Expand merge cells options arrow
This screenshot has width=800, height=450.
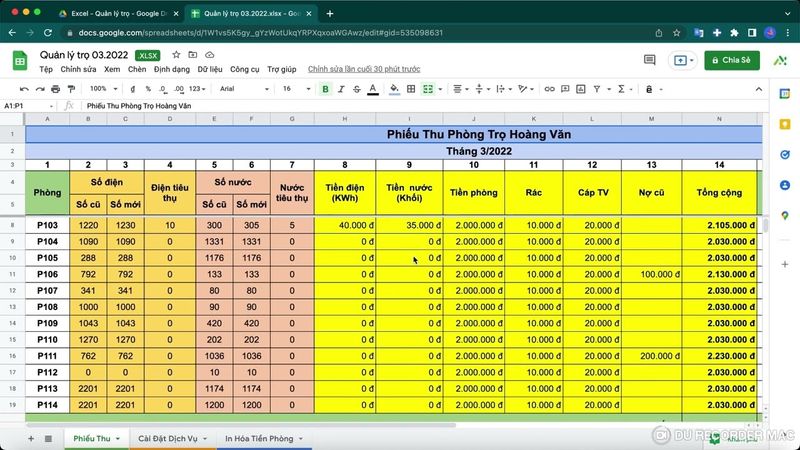click(x=440, y=89)
